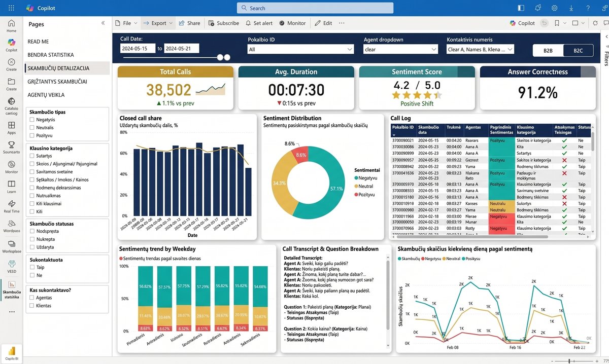Click the layout panel icon in header

click(521, 8)
